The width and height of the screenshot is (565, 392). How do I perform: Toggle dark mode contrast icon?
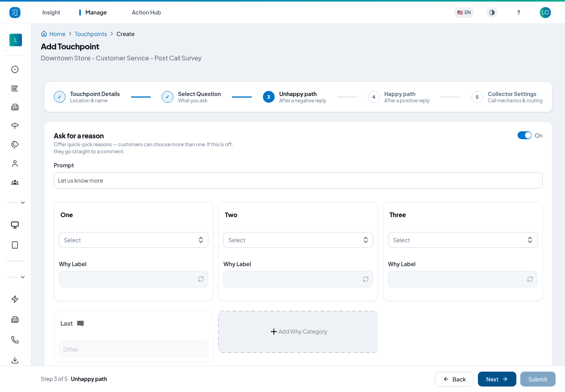coord(492,13)
